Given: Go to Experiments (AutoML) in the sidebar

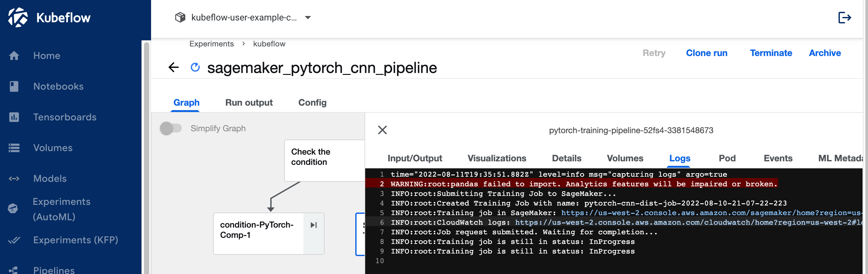Looking at the screenshot, I should point(62,209).
